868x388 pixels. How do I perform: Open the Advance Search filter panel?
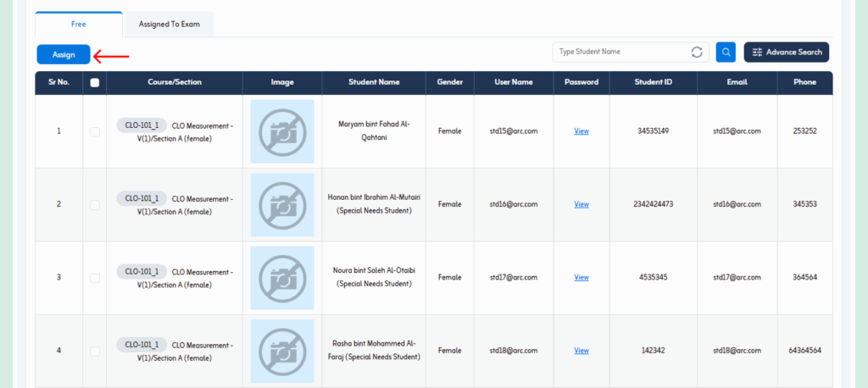[x=786, y=53]
